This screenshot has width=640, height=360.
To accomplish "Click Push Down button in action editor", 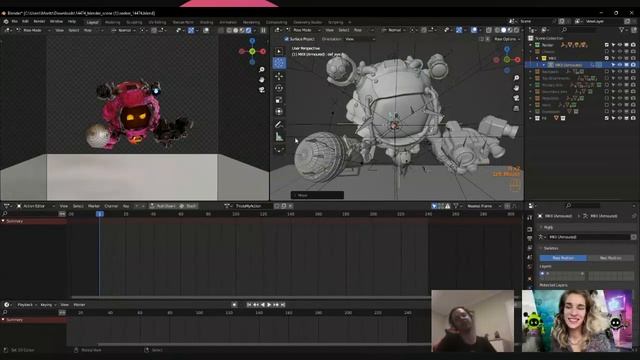I will tap(163, 206).
